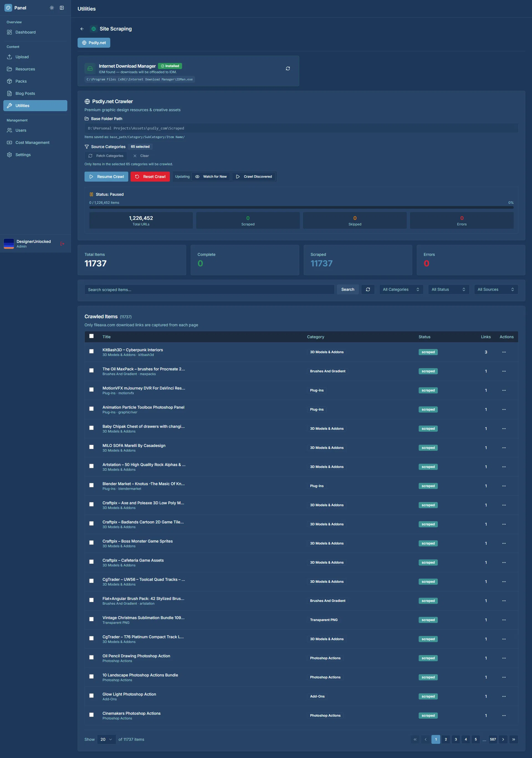Click the crawl progress bar
This screenshot has height=758, width=532.
[x=301, y=207]
